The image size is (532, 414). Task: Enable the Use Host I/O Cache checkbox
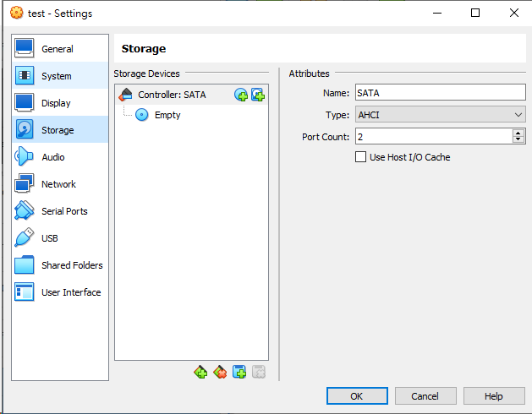click(x=361, y=157)
